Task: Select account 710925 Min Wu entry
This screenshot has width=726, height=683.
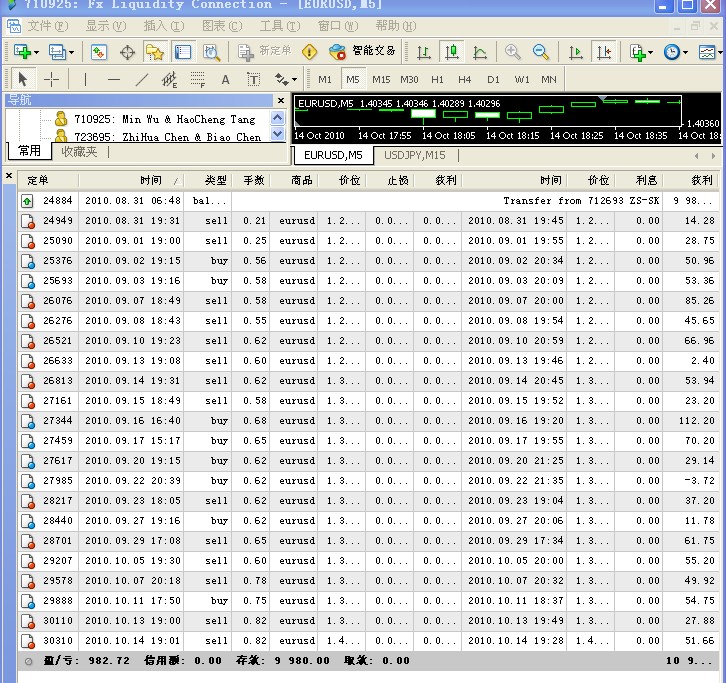Action: tap(164, 119)
